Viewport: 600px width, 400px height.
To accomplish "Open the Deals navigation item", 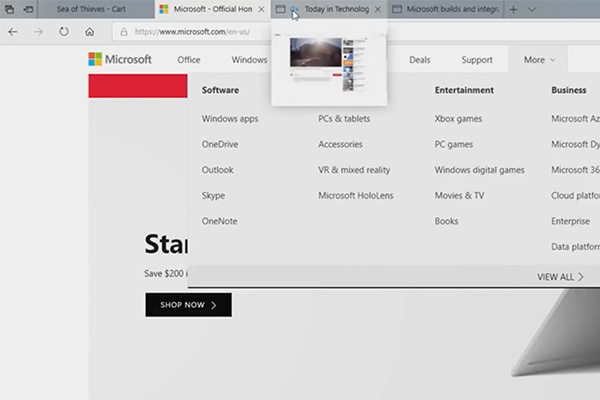I will (x=419, y=60).
